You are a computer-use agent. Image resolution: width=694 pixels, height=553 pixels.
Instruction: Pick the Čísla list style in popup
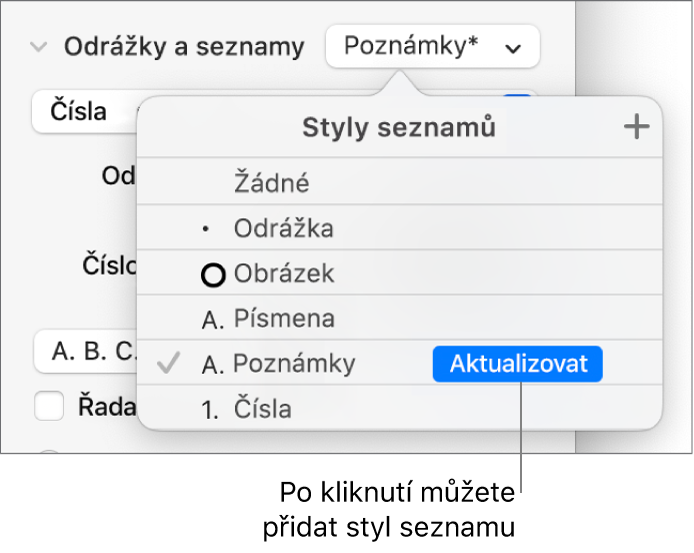(400, 408)
